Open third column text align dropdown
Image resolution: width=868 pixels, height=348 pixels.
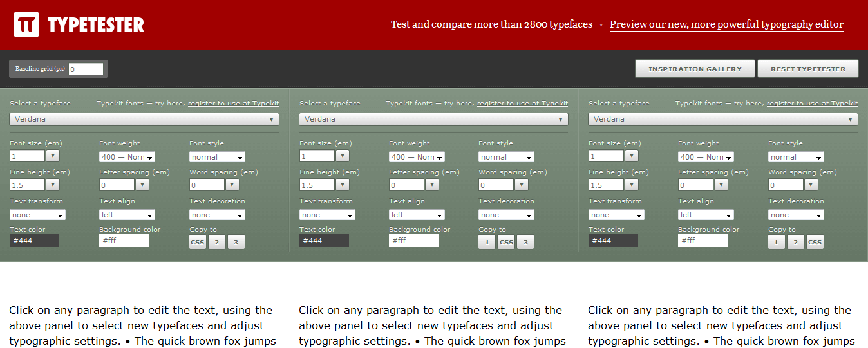(706, 215)
